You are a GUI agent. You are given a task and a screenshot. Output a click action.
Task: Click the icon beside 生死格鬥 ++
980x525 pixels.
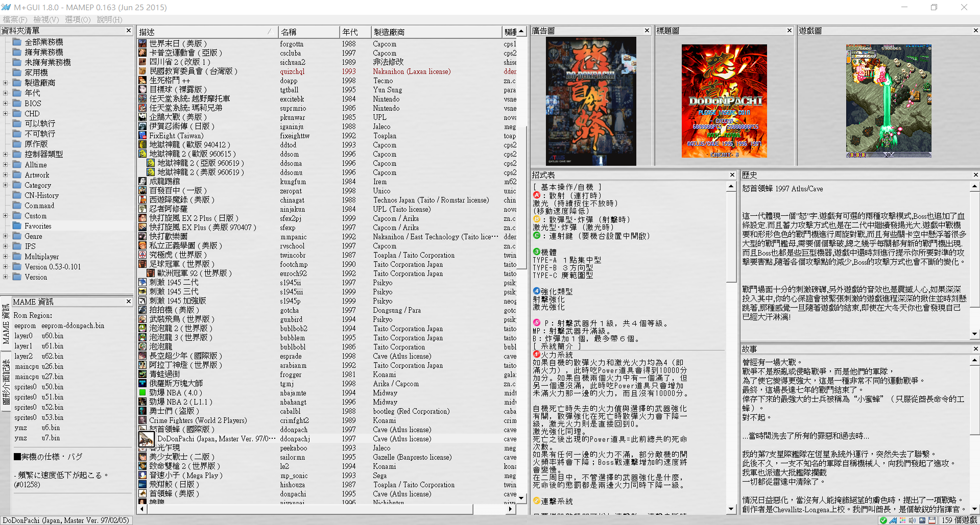click(x=142, y=81)
